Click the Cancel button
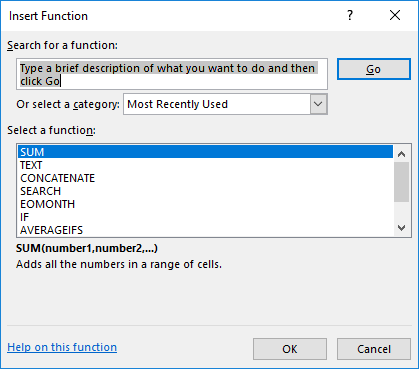This screenshot has height=369, width=419. [x=374, y=349]
